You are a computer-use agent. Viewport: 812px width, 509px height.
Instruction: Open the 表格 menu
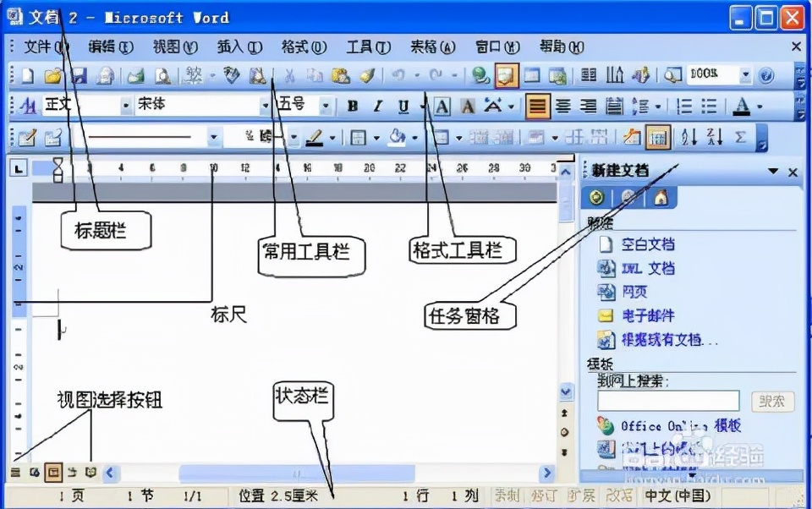(432, 47)
